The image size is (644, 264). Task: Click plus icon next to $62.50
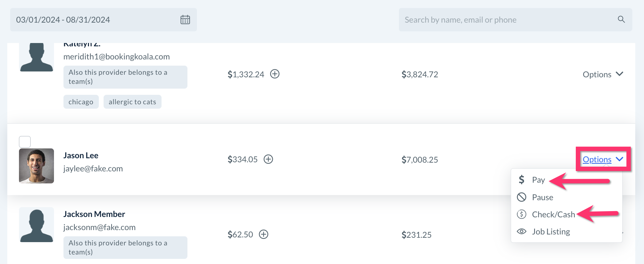pyautogui.click(x=264, y=234)
